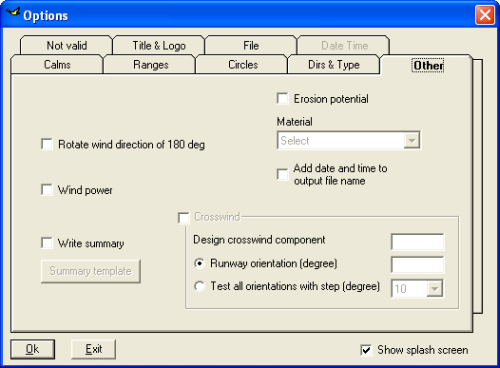
Task: Select the Runway orientation (degree) radio button
Action: [199, 263]
